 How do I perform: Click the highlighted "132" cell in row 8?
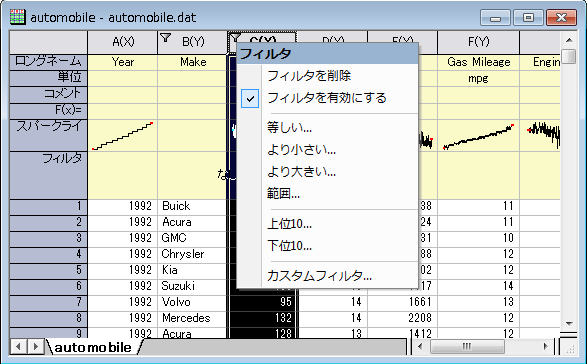[x=262, y=318]
